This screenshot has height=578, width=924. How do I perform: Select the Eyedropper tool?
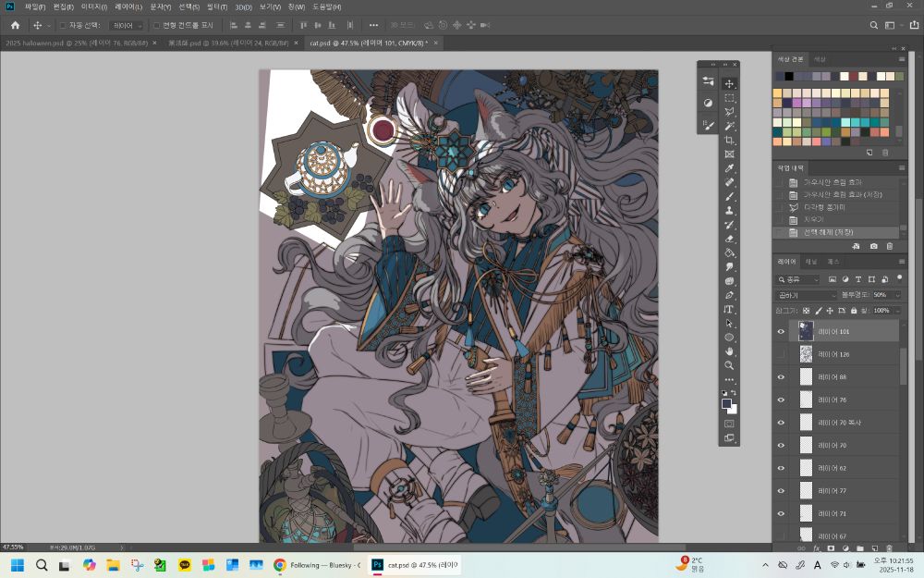(729, 168)
